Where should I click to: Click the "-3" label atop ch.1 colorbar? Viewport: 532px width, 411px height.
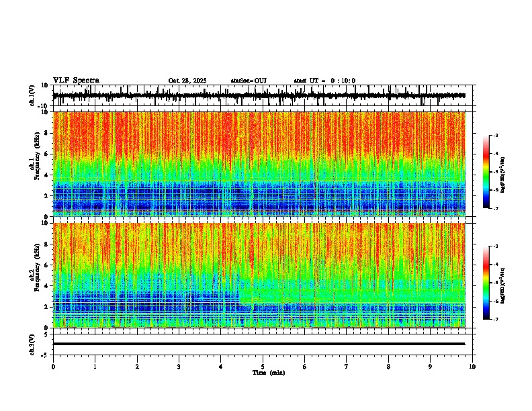click(496, 135)
